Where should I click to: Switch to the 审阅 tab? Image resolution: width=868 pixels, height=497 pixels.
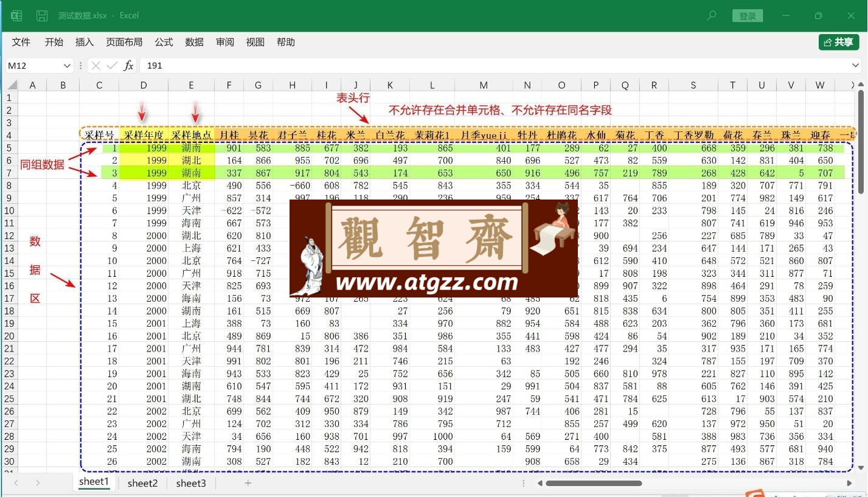coord(225,42)
